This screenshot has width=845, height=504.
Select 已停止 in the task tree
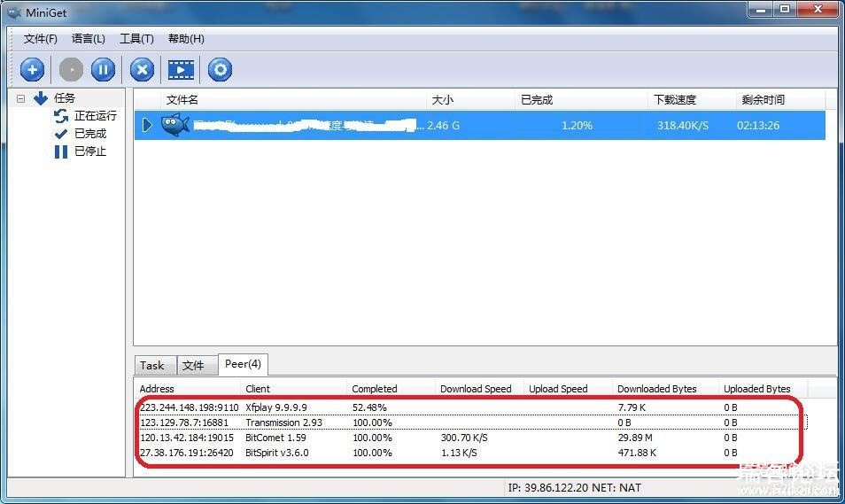tap(90, 151)
